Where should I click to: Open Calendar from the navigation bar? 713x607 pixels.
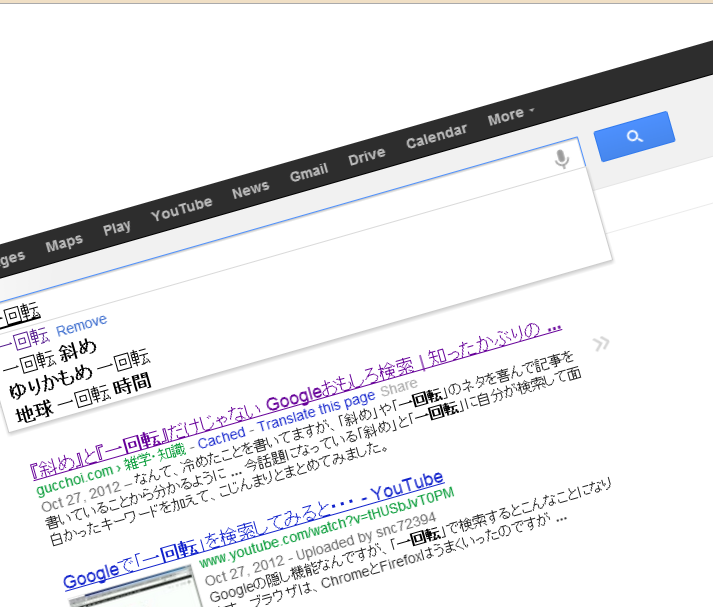click(x=436, y=135)
